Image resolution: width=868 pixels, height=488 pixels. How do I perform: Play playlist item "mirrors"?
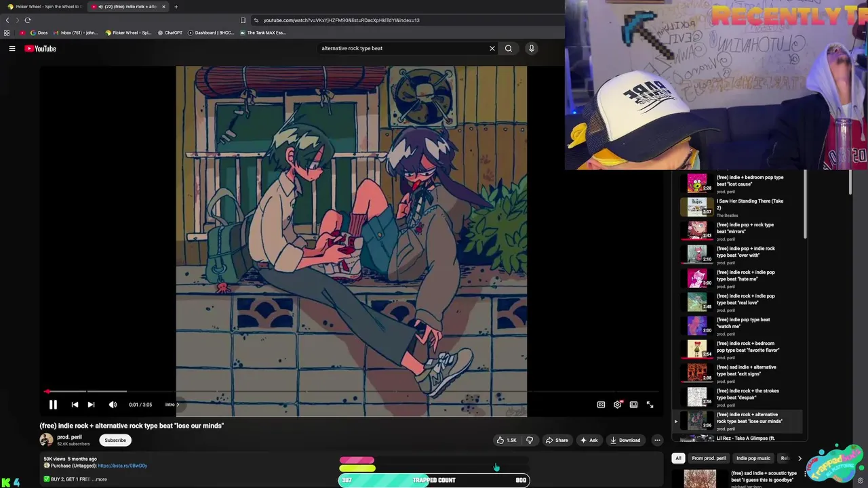click(737, 231)
